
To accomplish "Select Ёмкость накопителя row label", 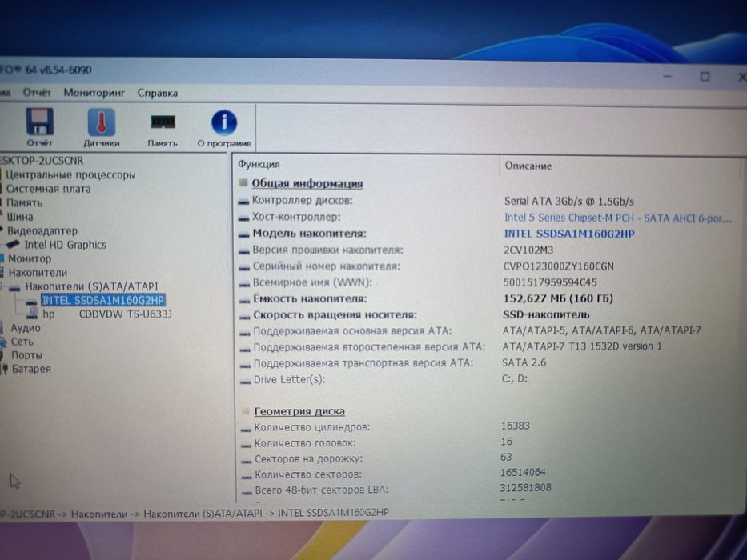I will coord(310,298).
